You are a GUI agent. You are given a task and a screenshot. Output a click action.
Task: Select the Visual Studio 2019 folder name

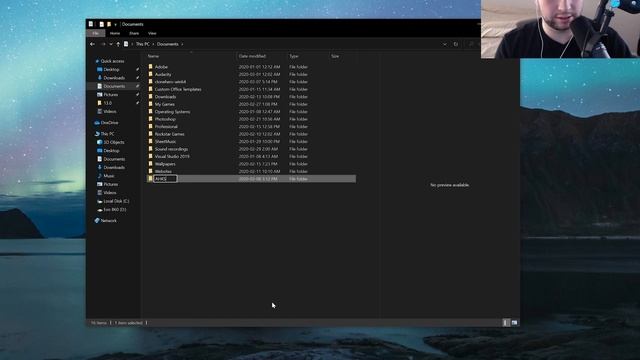click(x=172, y=156)
